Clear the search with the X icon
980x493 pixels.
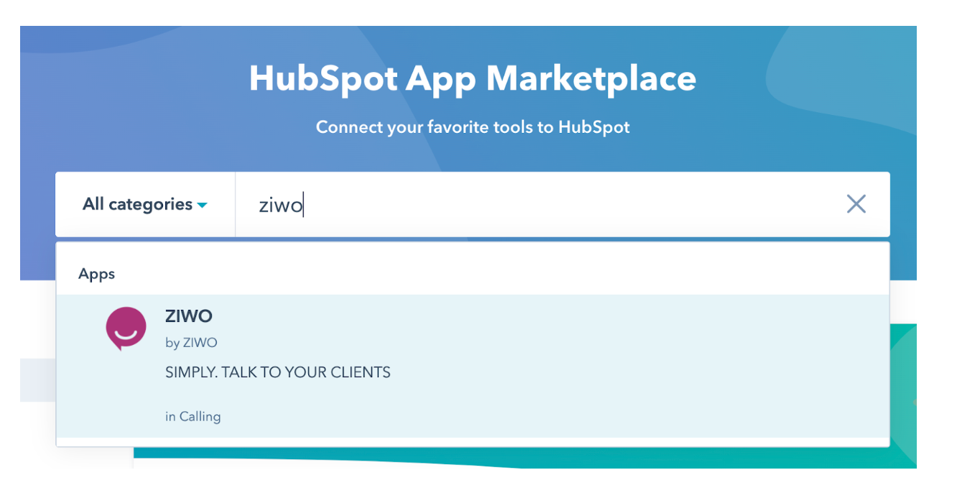856,204
